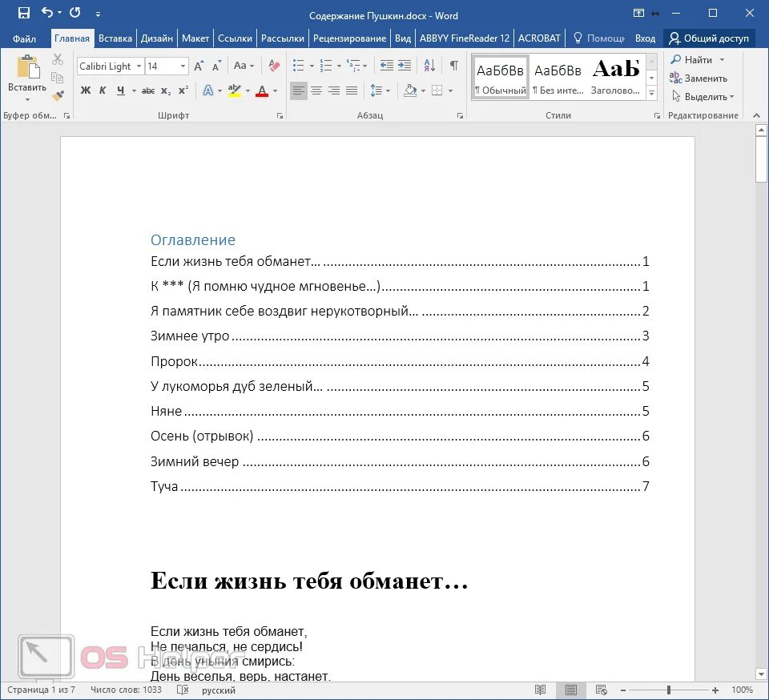Screen dimensions: 769x700
Task: Toggle italic (К) formatting
Action: 103,91
